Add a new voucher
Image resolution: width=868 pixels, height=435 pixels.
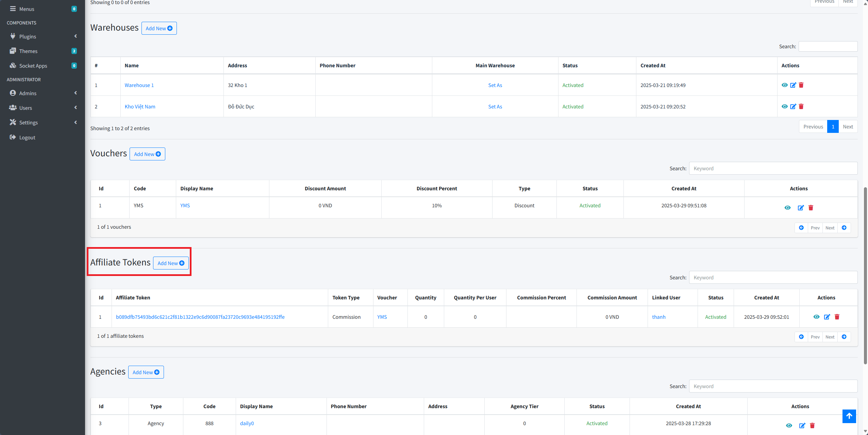[x=147, y=154]
